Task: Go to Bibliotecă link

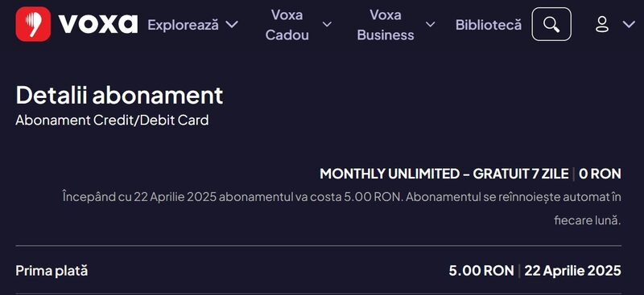Action: 489,25
